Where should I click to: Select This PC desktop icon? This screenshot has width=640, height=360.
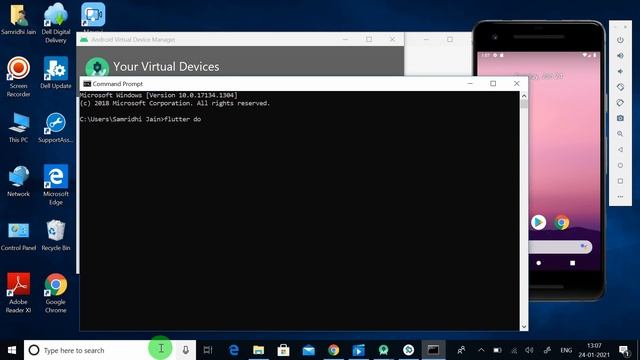[x=18, y=127]
